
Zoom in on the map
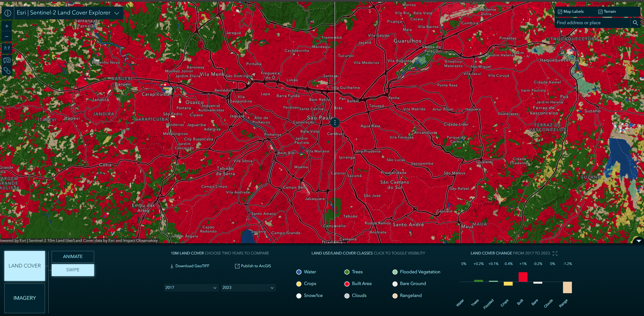6,26
